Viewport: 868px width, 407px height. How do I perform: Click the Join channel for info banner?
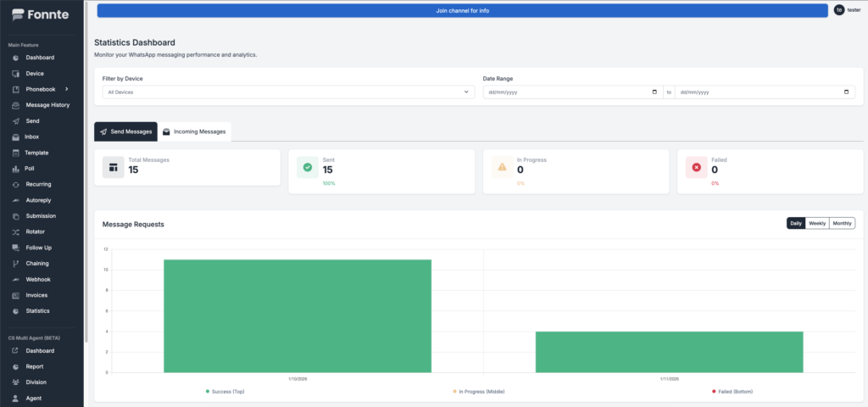coord(462,10)
